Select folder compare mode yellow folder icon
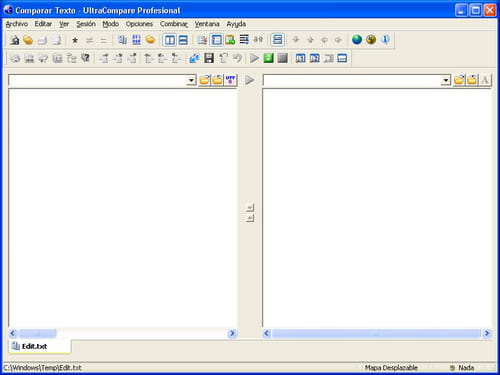 tap(151, 40)
